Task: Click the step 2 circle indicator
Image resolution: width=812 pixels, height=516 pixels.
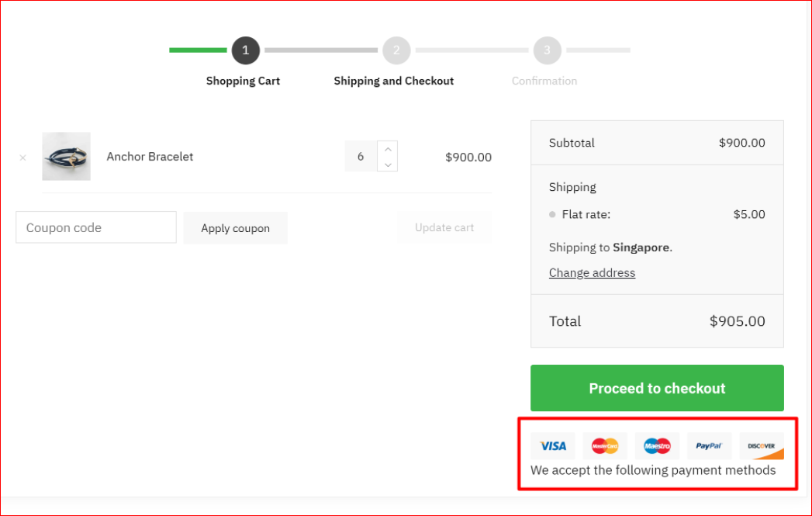Action: [x=396, y=50]
